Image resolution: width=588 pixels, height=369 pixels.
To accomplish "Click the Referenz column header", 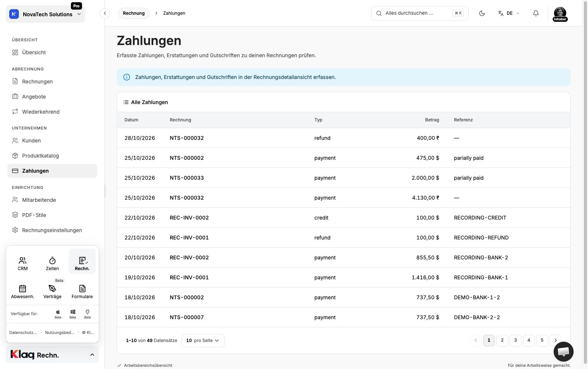I will coord(463,120).
